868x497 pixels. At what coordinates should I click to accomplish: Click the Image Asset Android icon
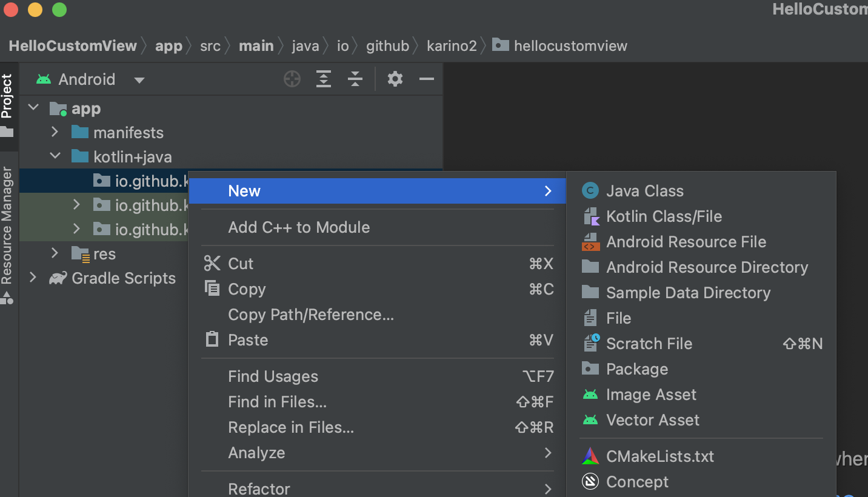590,395
